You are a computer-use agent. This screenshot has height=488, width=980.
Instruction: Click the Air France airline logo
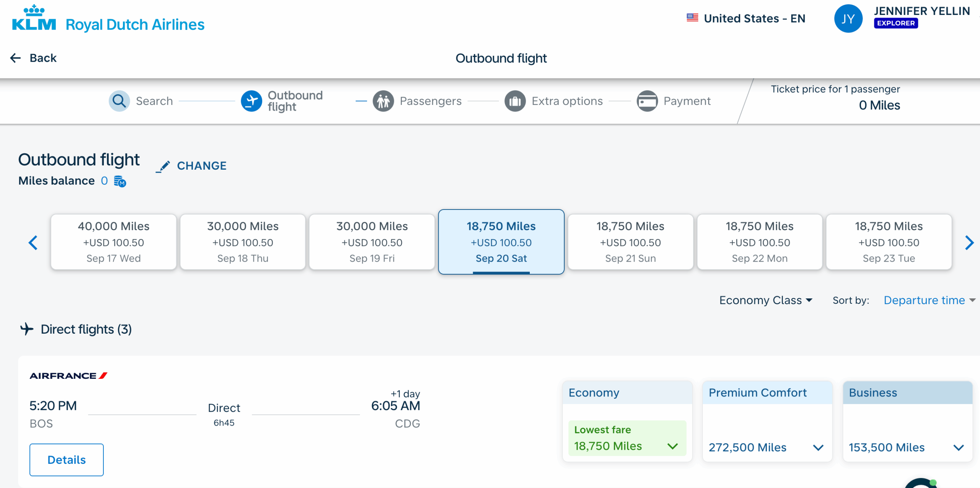coord(68,375)
